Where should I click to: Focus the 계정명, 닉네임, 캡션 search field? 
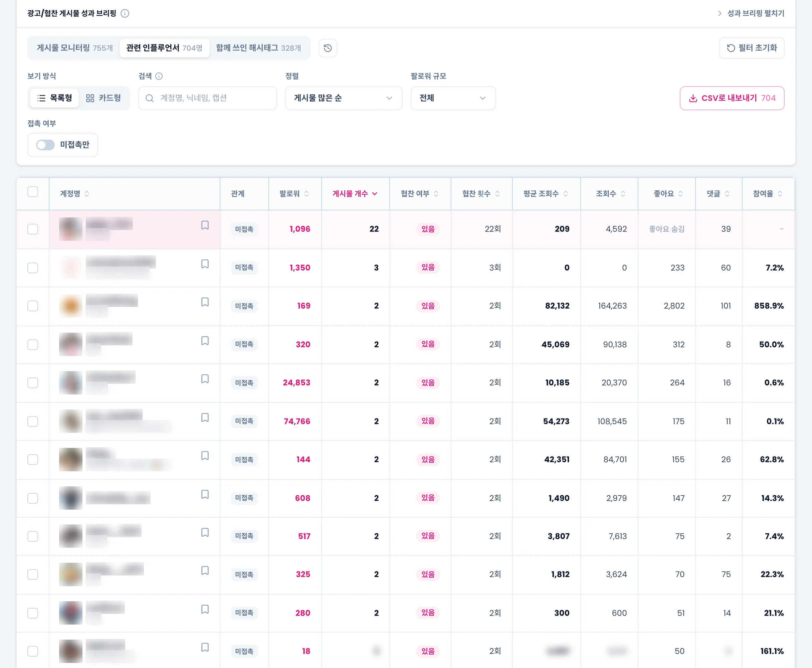(208, 98)
